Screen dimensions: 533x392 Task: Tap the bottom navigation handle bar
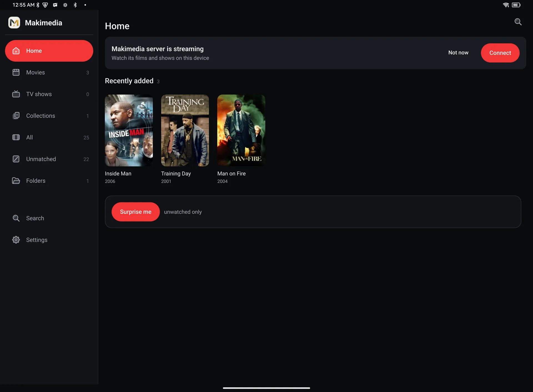click(x=266, y=388)
